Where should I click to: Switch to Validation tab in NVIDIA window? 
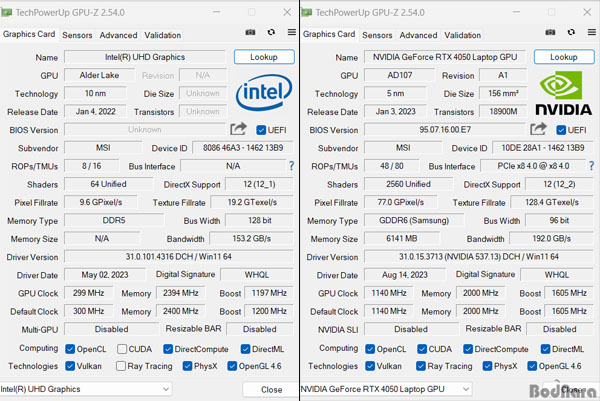pyautogui.click(x=463, y=35)
